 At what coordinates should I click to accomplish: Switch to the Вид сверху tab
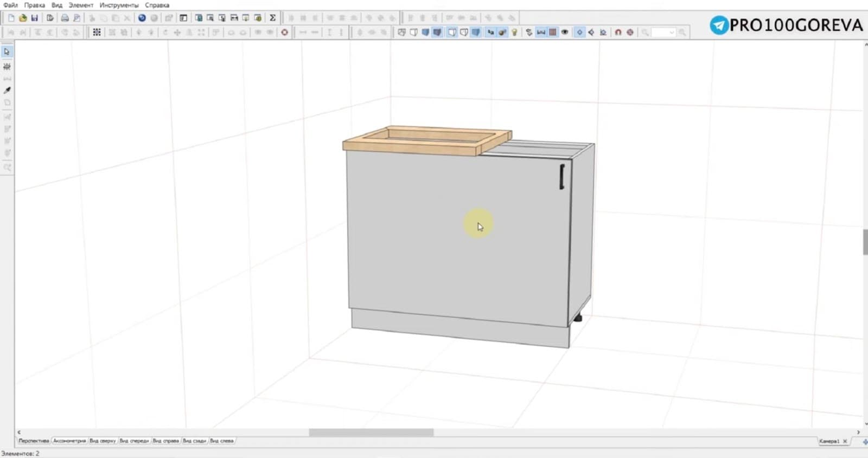[x=103, y=441]
